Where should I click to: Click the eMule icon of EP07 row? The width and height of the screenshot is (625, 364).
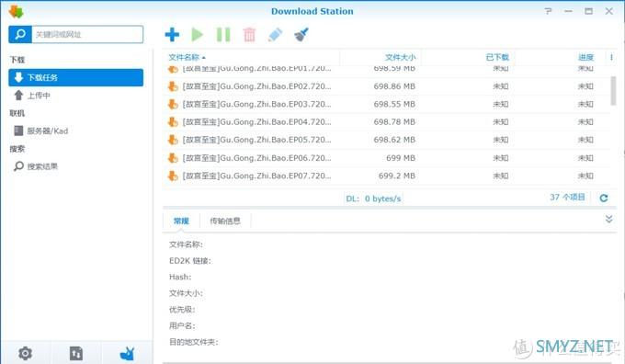click(x=173, y=176)
